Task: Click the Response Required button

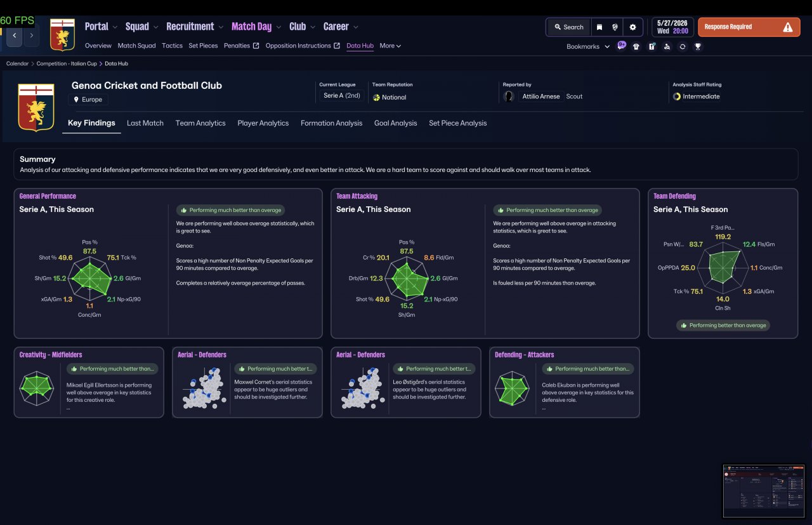Action: 748,27
